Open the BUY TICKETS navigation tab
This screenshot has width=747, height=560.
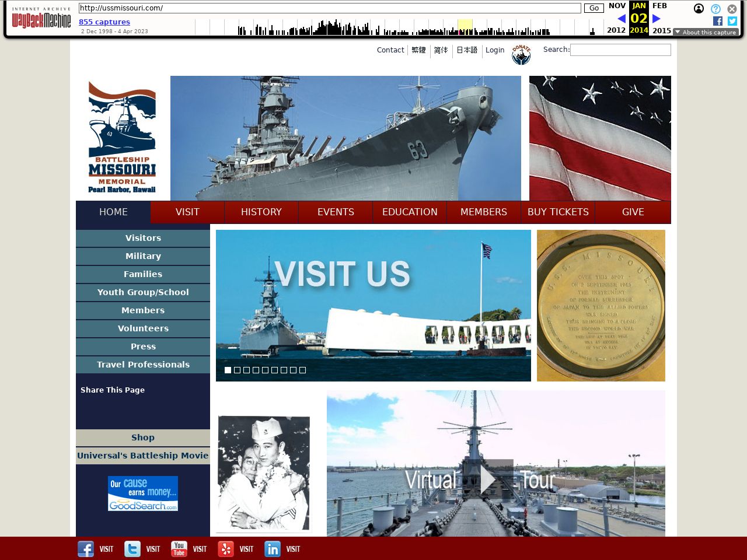tap(558, 212)
